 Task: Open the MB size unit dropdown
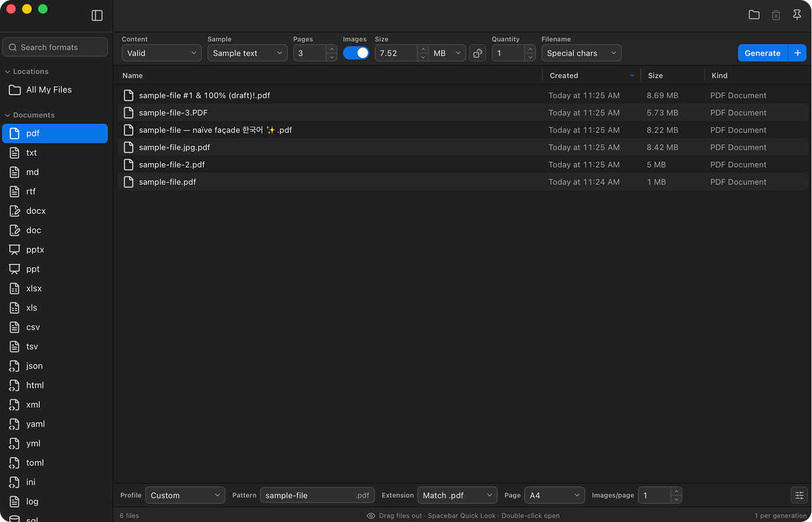pos(447,53)
